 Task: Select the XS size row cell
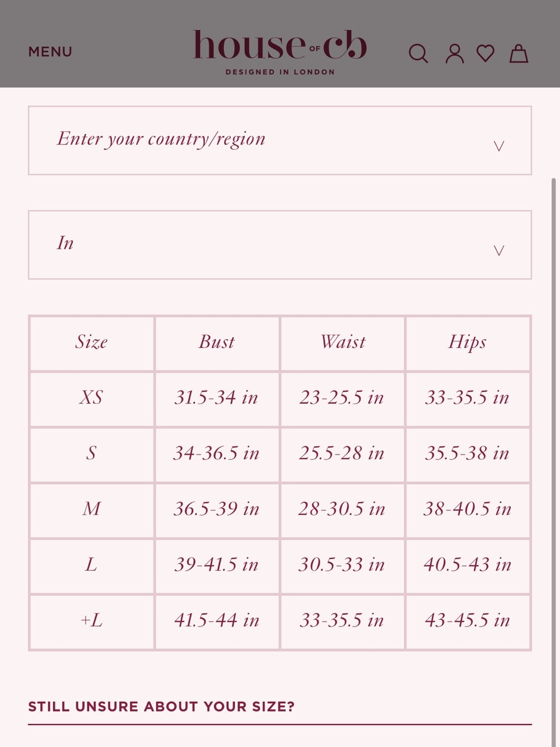point(92,399)
